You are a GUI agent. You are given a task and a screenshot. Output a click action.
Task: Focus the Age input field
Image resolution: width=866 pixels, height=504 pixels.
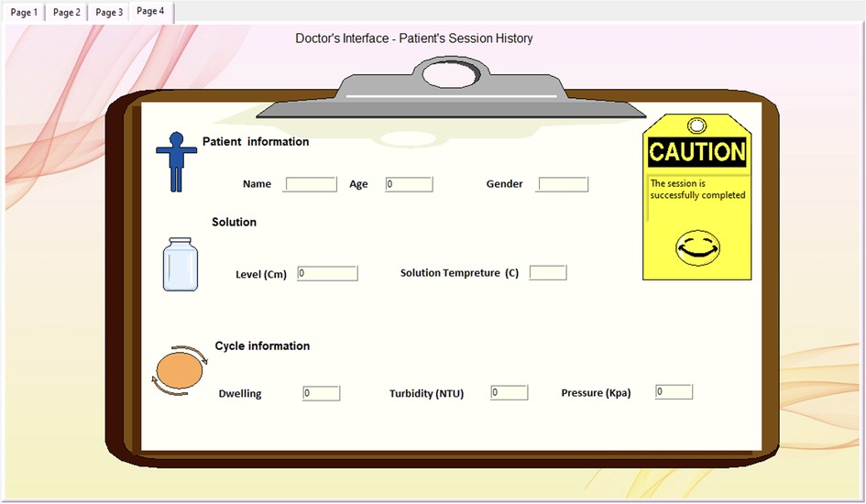tap(410, 184)
